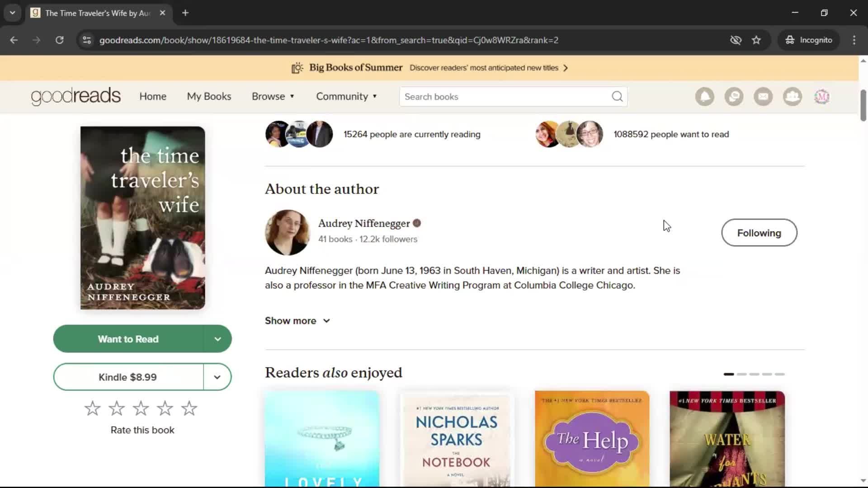868x488 pixels.
Task: Rate the book one star
Action: click(92, 408)
